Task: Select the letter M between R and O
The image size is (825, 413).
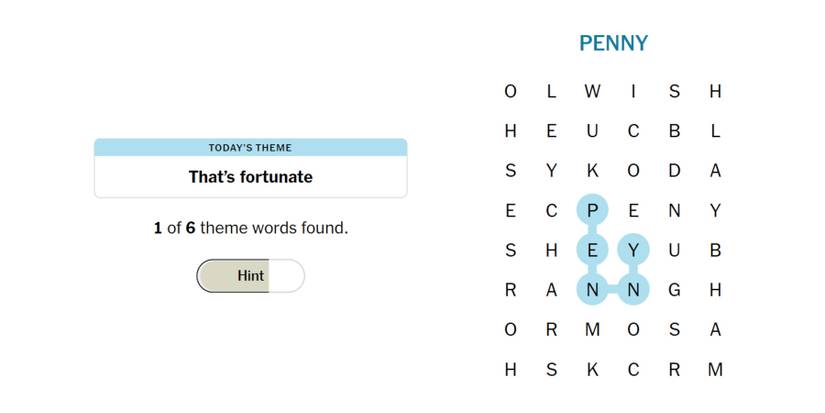Action: click(x=592, y=330)
